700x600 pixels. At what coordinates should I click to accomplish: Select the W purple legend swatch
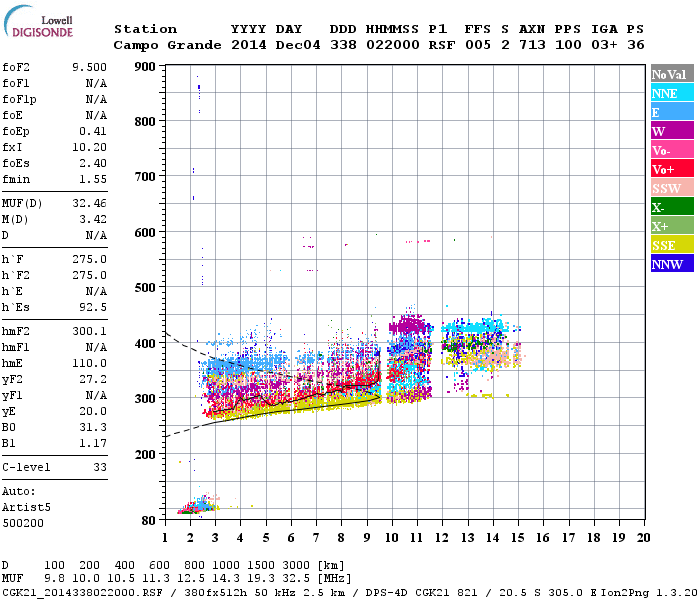672,131
